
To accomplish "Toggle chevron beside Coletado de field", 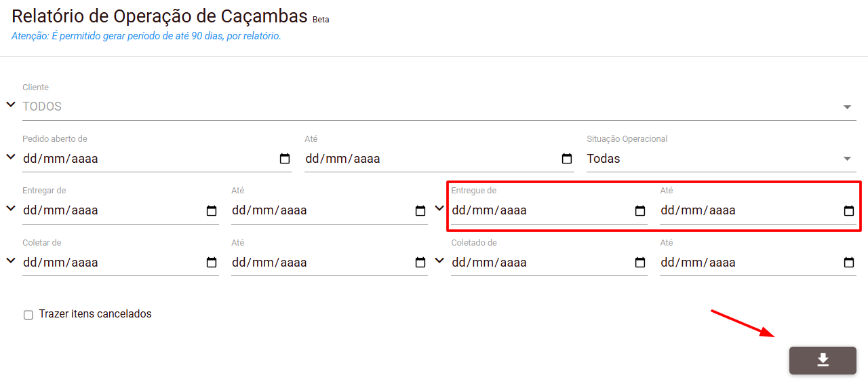I will pyautogui.click(x=439, y=260).
